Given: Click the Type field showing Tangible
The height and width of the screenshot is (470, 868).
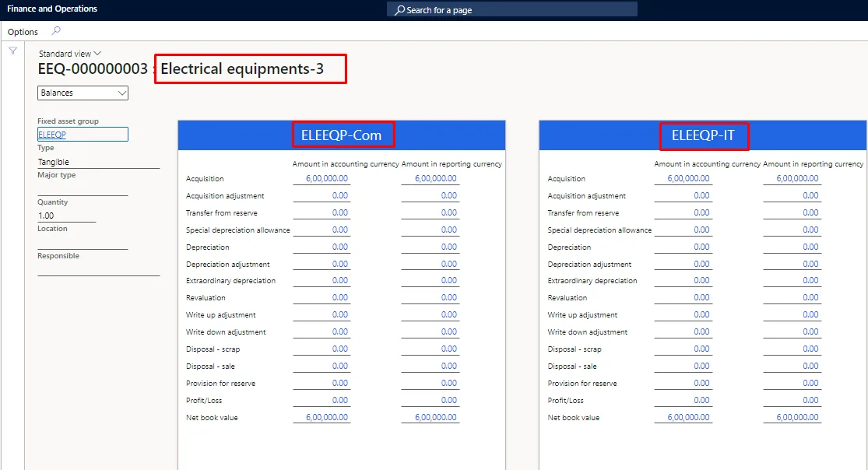Looking at the screenshot, I should (99, 162).
